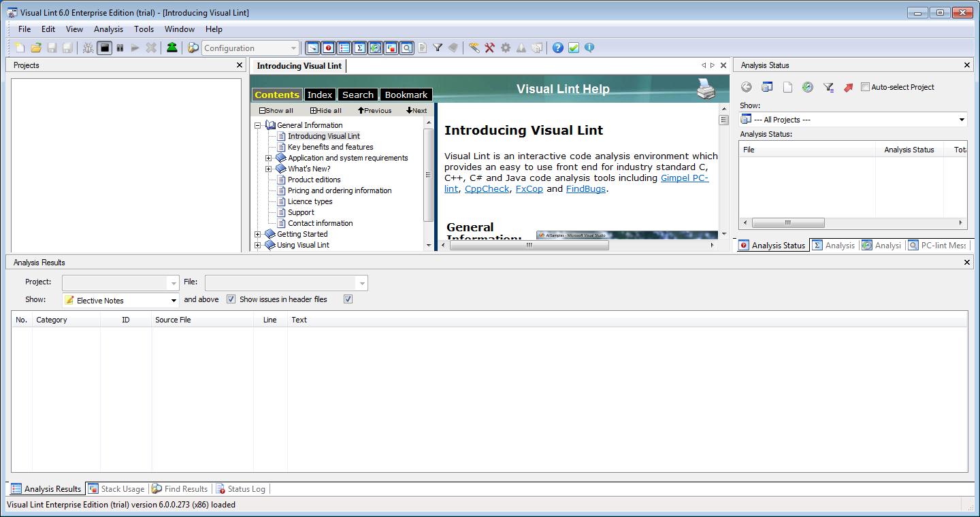Click the grey gear icon in main toolbar
This screenshot has width=980, height=517.
click(505, 48)
